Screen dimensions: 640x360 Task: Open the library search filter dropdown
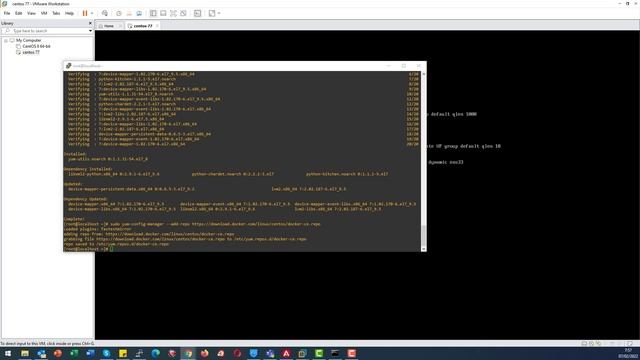point(90,31)
